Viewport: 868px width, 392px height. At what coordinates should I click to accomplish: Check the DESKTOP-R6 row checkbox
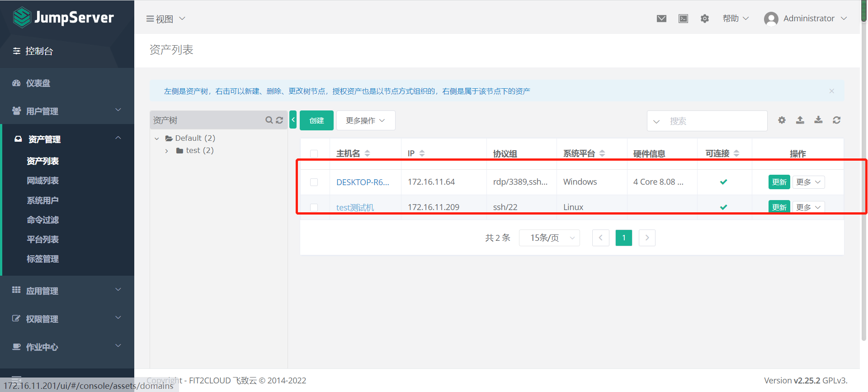(x=314, y=182)
